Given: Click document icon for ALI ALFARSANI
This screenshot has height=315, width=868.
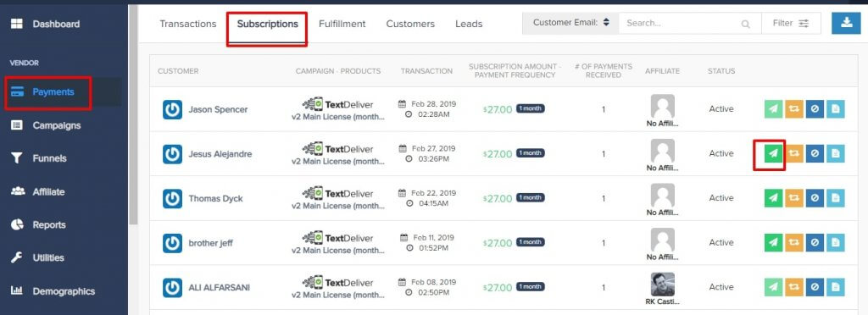Looking at the screenshot, I should tap(835, 287).
